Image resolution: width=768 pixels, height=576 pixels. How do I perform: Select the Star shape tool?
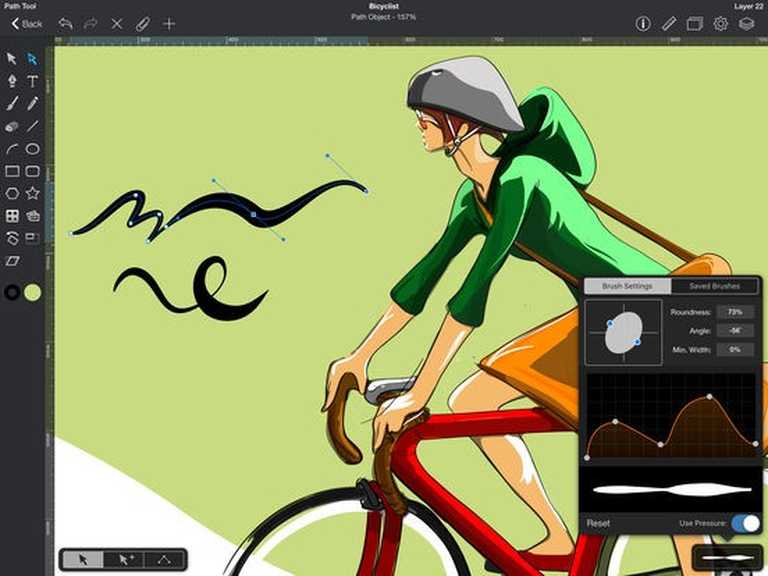point(32,193)
